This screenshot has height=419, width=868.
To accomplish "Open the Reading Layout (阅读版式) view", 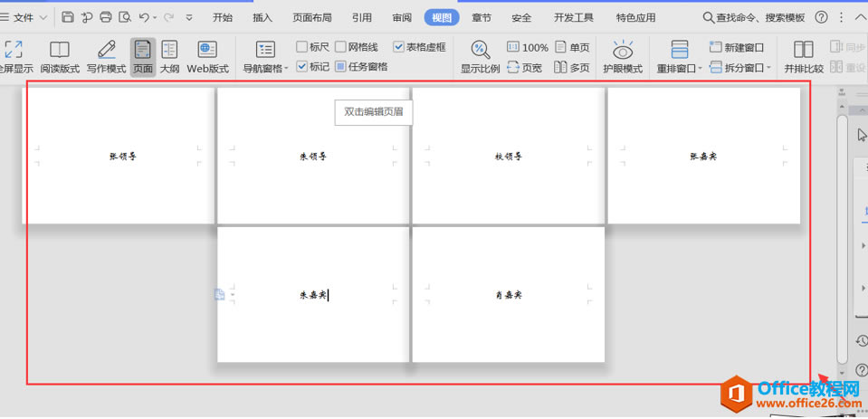I will coord(60,57).
